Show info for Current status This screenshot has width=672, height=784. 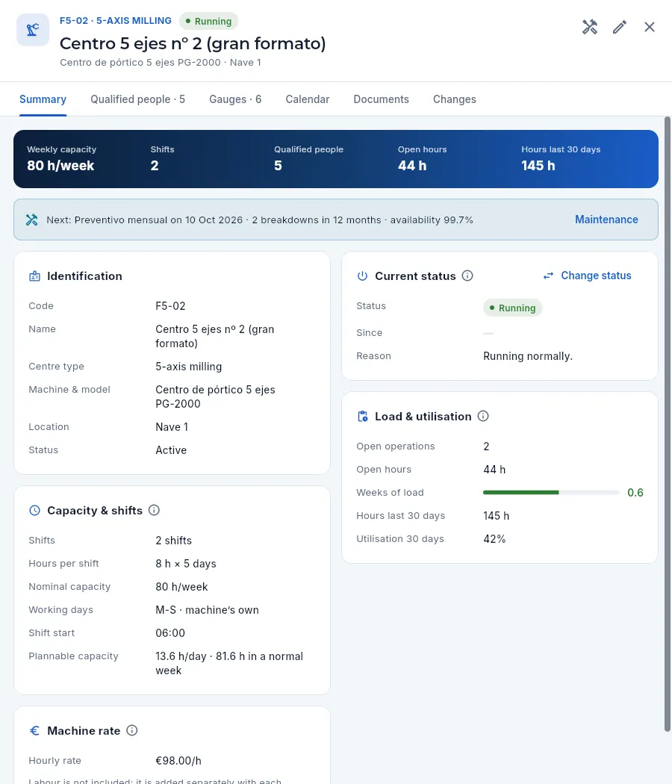click(x=467, y=276)
